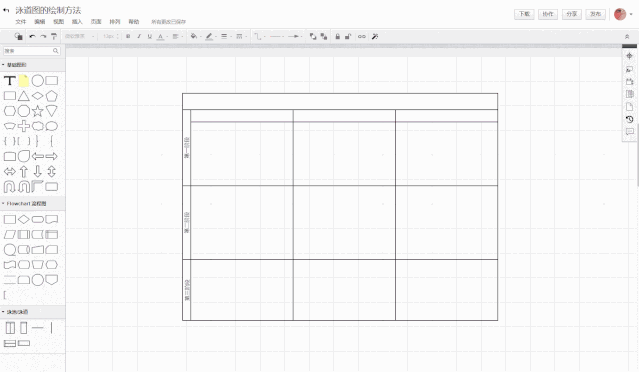Activate the format painter brush
Viewport: 639px width, 372px height.
point(54,37)
